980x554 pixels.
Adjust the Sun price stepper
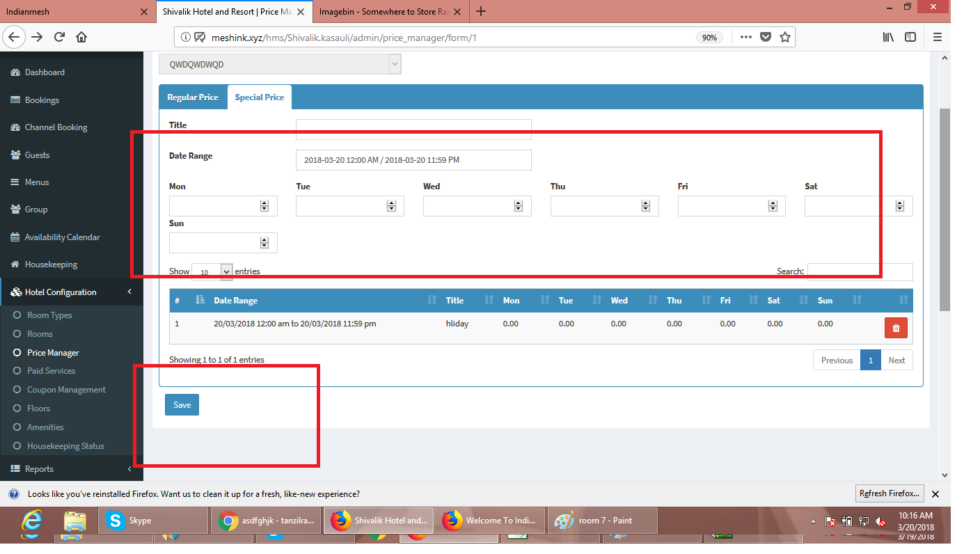click(x=264, y=243)
